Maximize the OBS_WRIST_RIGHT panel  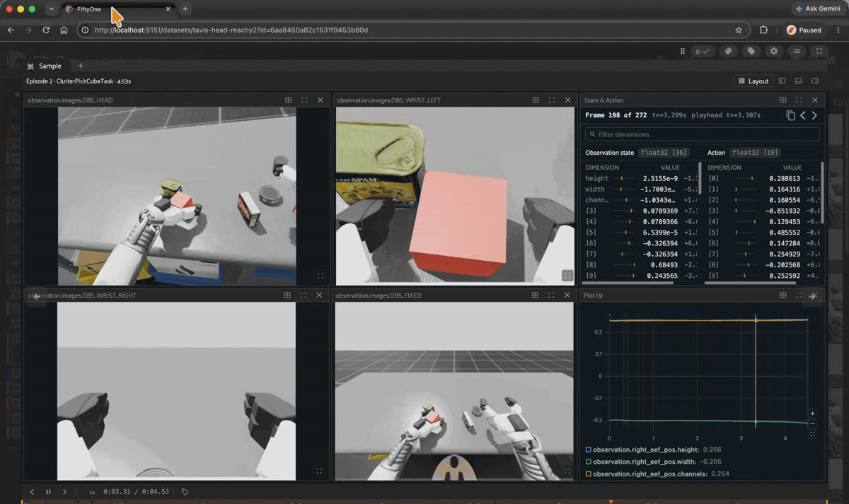tap(304, 295)
